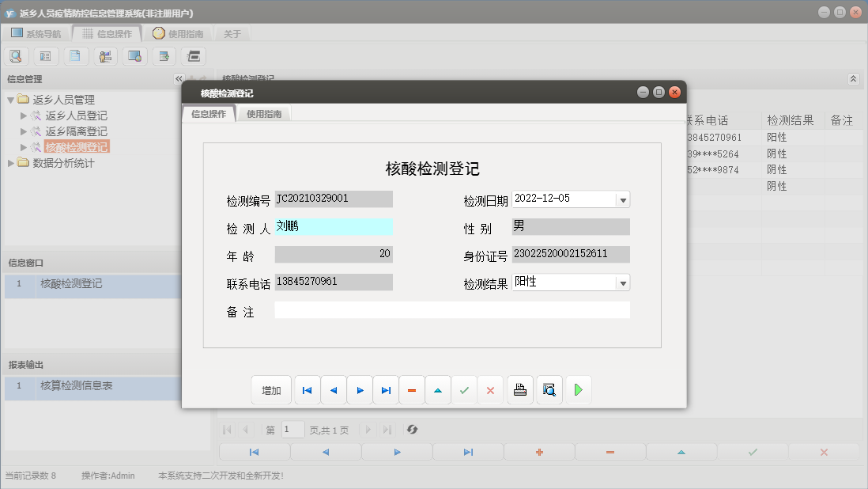Screen dimensions: 868x489
Task: Click the document view icon in the toolbar
Action: (75, 55)
